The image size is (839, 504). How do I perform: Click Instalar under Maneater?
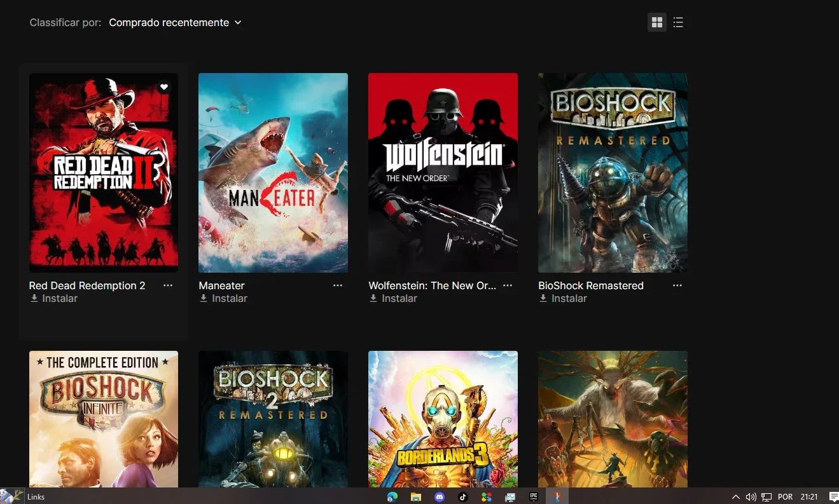pyautogui.click(x=223, y=298)
